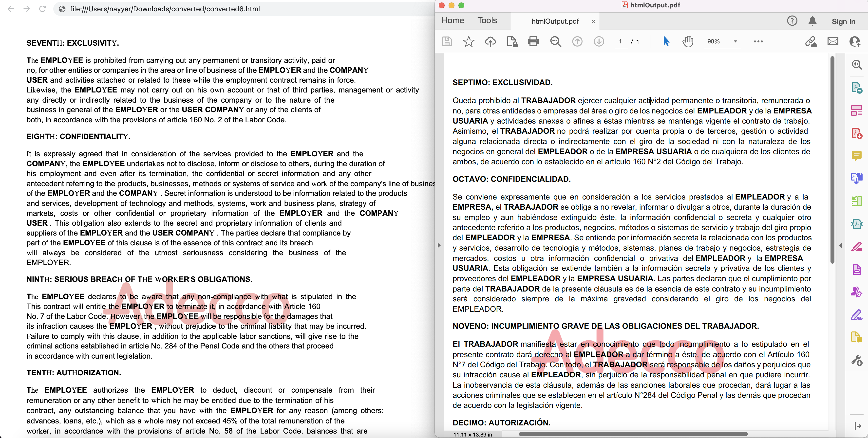The width and height of the screenshot is (868, 438).
Task: Click the yellow minimize button of Acrobat
Action: click(452, 5)
